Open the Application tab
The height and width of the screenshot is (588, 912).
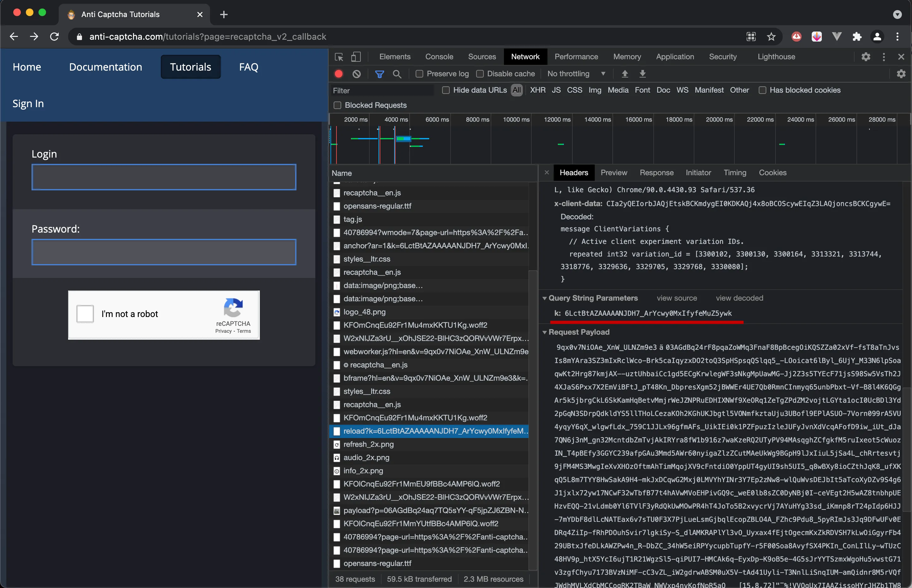coord(675,57)
